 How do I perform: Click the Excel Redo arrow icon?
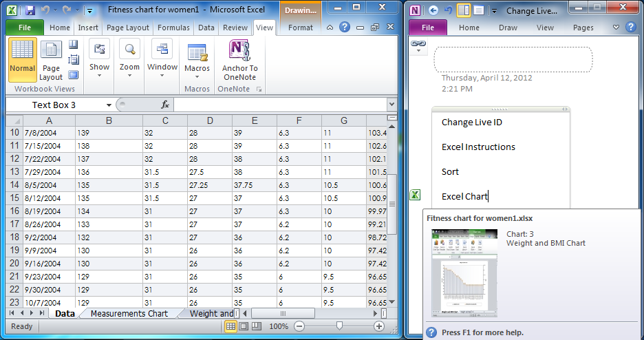(x=67, y=10)
